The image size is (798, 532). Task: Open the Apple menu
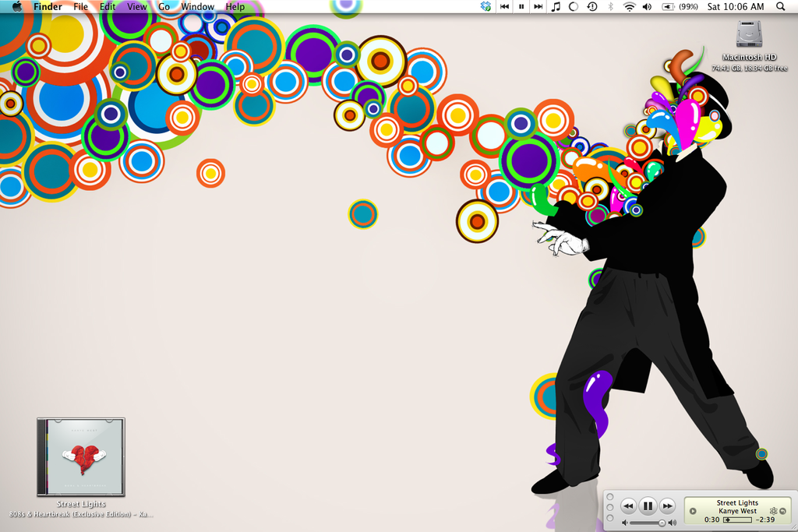pos(17,6)
